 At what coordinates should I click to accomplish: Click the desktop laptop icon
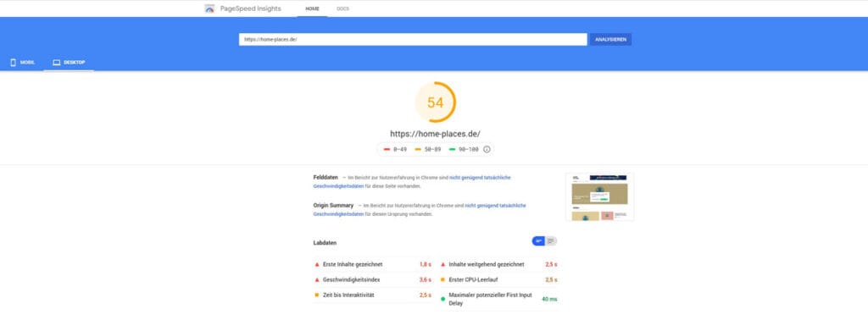57,63
